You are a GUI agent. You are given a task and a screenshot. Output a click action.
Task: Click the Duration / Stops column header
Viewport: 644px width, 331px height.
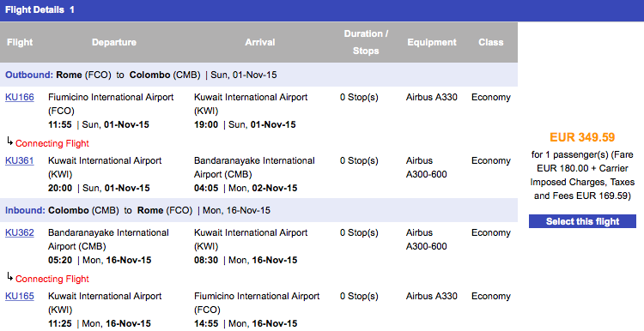pyautogui.click(x=366, y=42)
